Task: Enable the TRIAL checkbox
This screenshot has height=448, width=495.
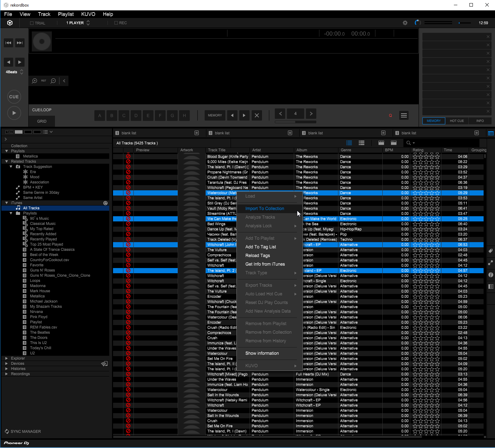Action: point(32,23)
